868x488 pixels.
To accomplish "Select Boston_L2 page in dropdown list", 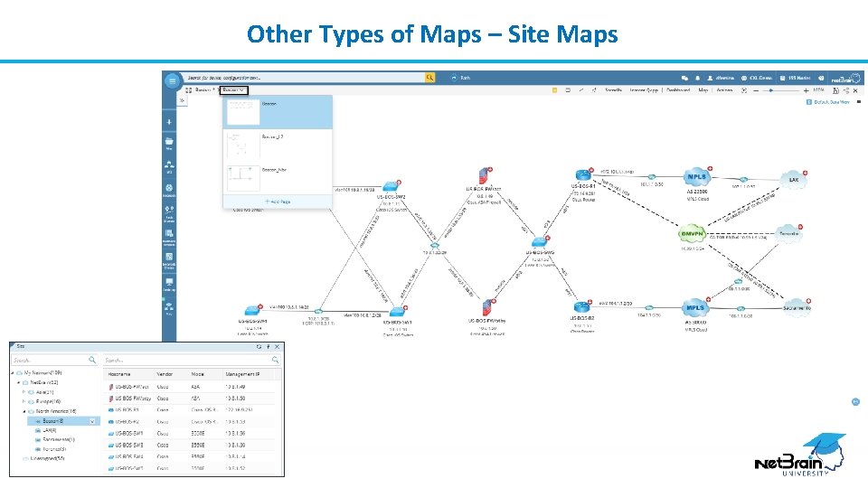I will pos(278,145).
